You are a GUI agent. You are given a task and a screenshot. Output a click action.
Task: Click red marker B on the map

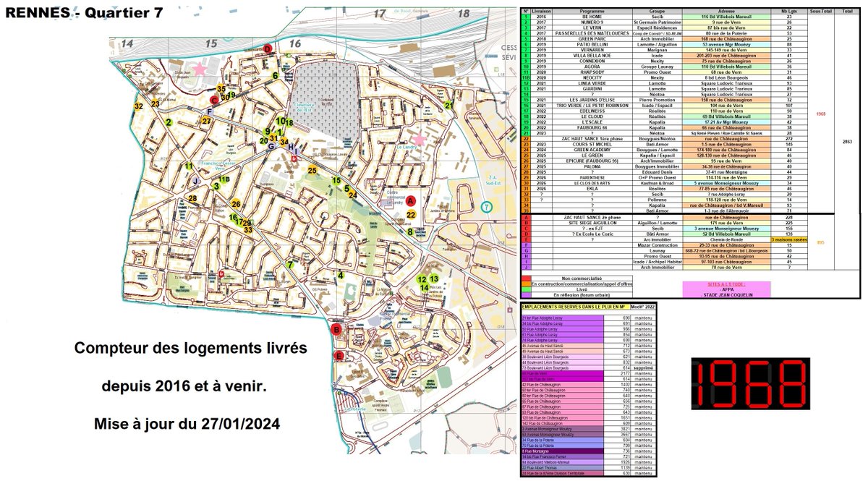tap(336, 329)
